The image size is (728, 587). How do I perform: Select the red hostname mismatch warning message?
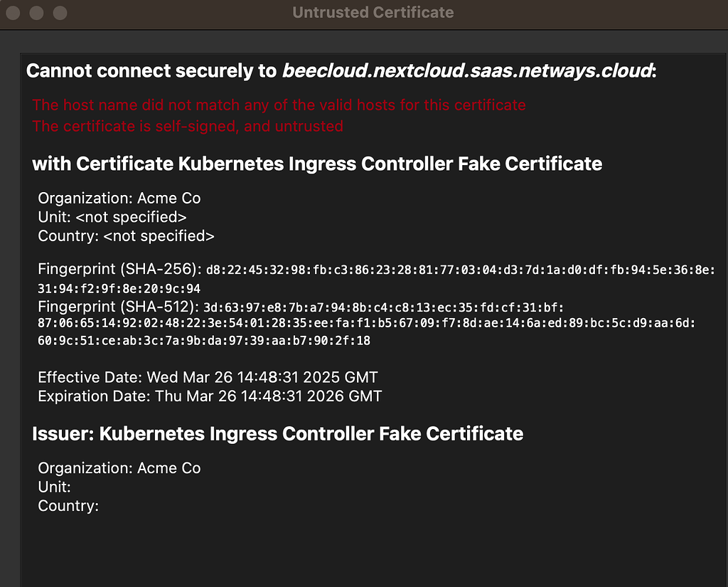coord(277,105)
